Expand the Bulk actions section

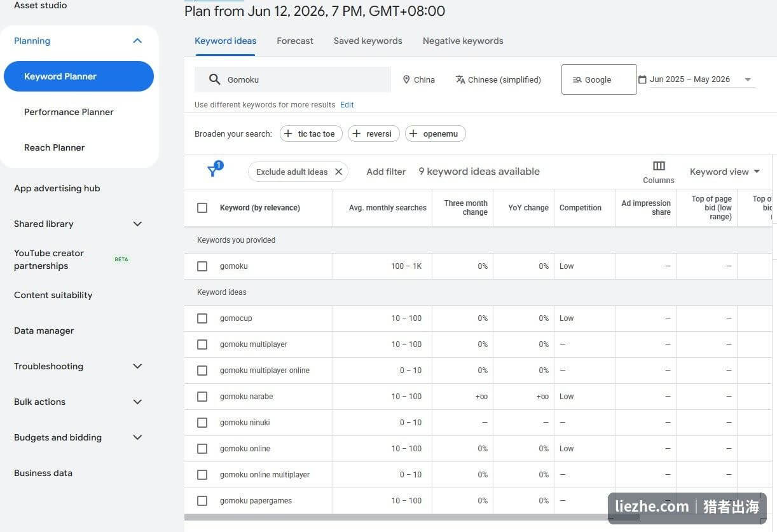[137, 402]
